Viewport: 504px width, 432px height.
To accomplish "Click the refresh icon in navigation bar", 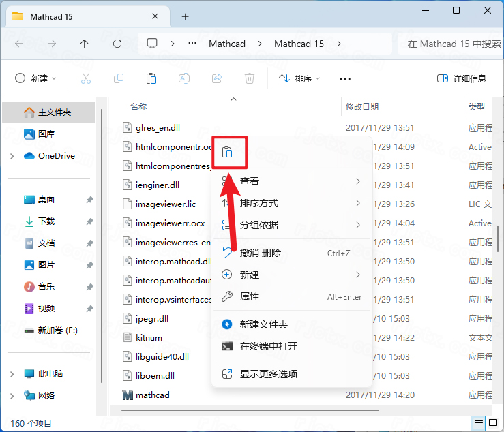I will click(x=117, y=44).
